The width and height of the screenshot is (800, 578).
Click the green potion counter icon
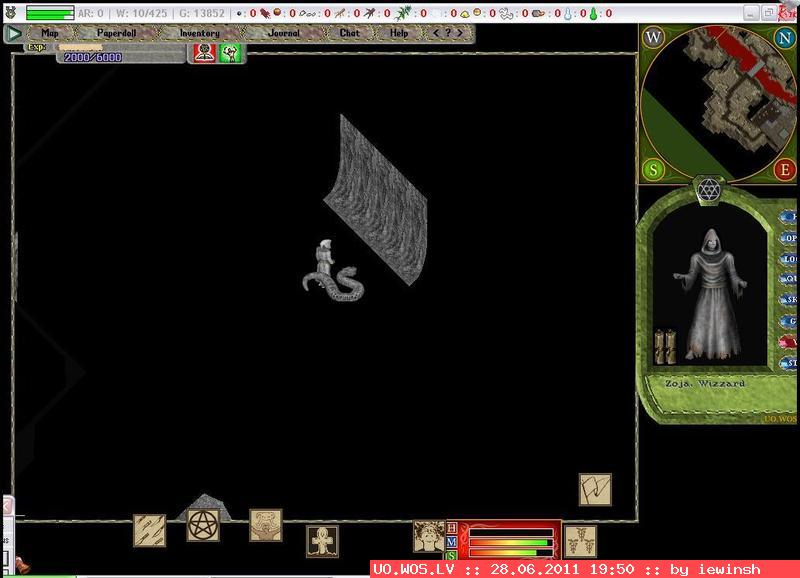tap(593, 13)
